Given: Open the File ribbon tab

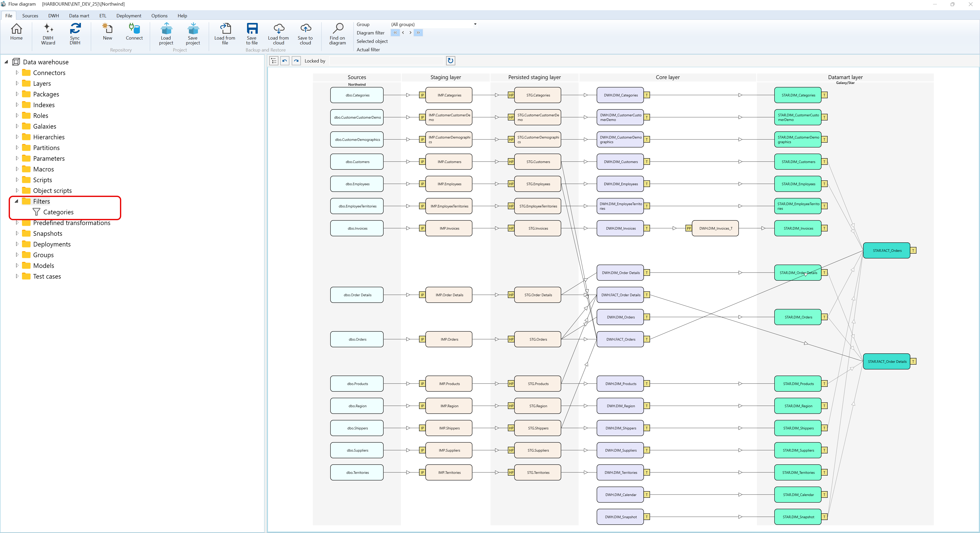Looking at the screenshot, I should [9, 16].
